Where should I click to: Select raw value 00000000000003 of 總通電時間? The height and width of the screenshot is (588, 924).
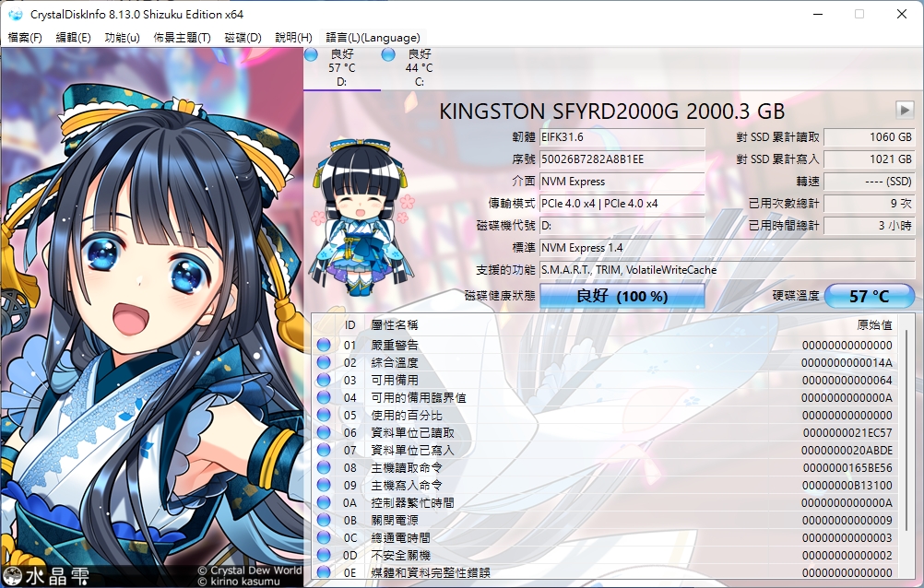point(847,538)
